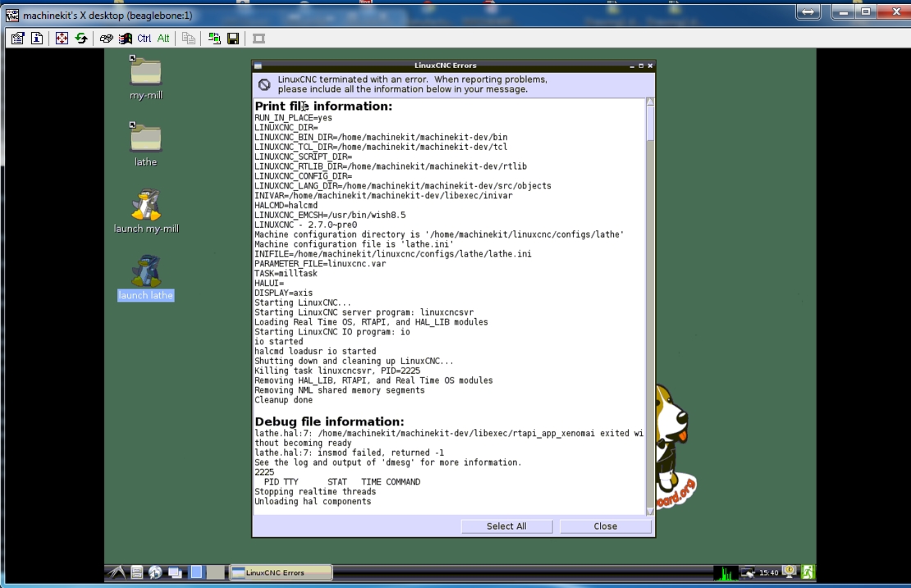Screen dimensions: 911x588
Task: Click 'Stopping realtime threads' line
Action: point(315,492)
